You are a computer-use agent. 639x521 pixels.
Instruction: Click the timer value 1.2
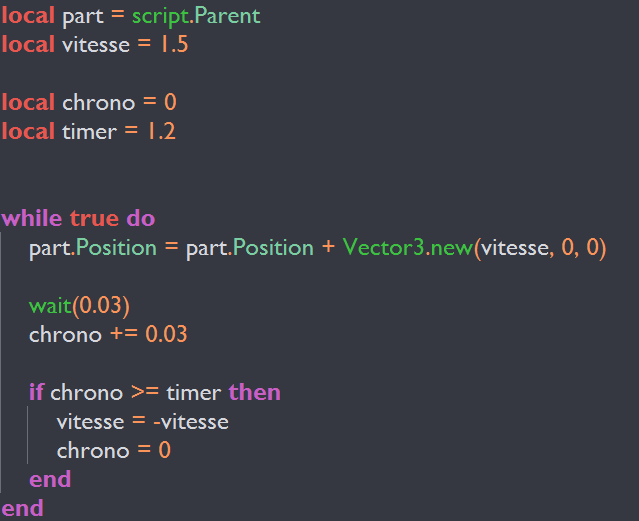[x=160, y=131]
